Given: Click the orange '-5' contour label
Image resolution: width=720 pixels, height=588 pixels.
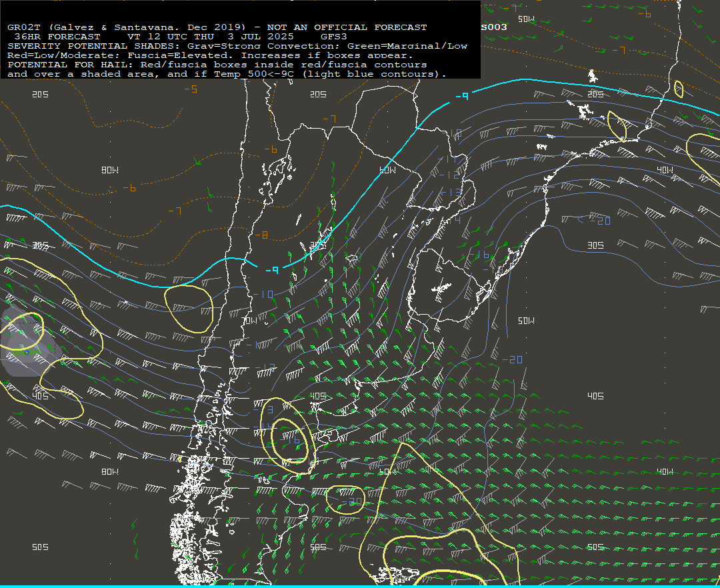Looking at the screenshot, I should tap(191, 89).
